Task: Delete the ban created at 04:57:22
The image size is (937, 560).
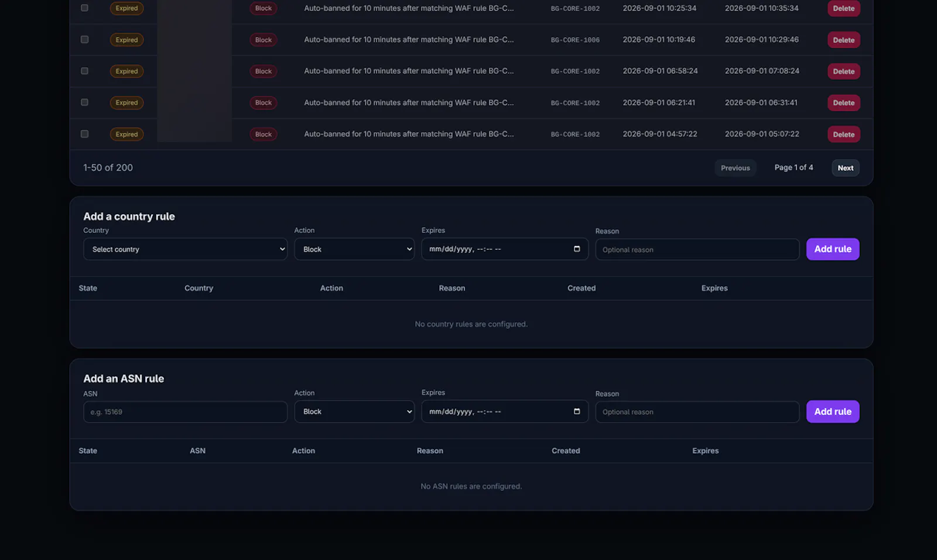Action: tap(843, 135)
